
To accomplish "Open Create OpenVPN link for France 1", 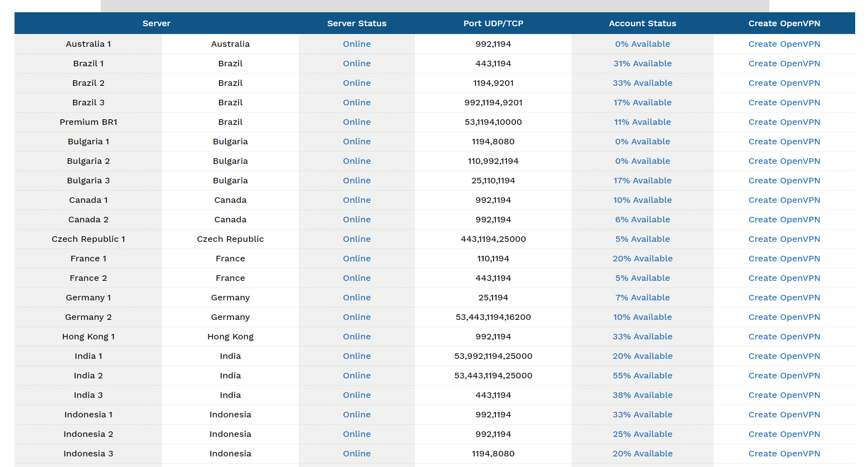I will click(784, 259).
